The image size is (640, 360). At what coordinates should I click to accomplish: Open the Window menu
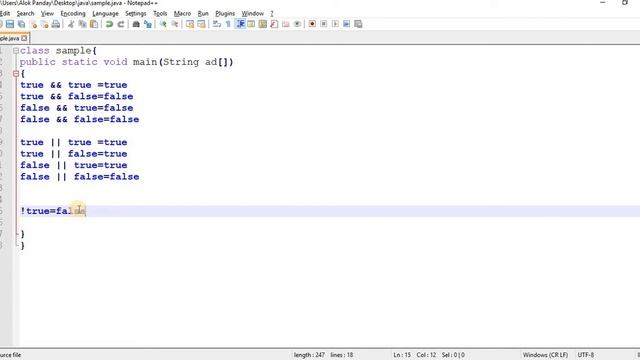(253, 13)
